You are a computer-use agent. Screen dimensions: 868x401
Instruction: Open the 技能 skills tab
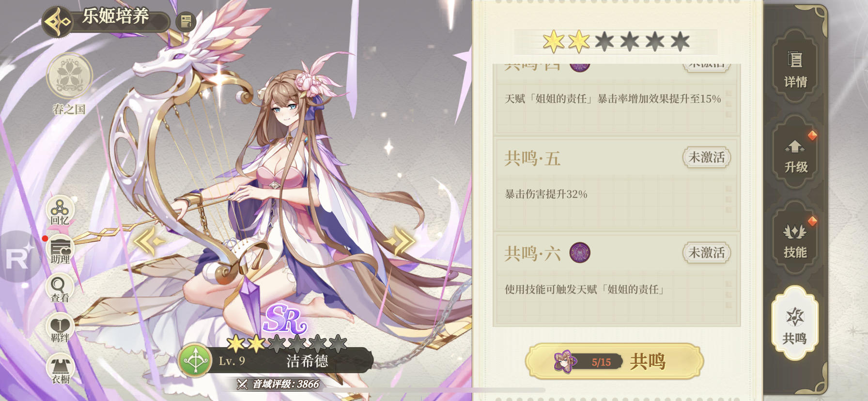tap(795, 239)
